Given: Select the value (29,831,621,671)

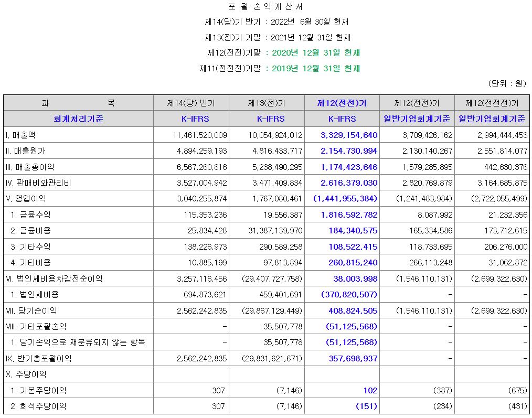Looking at the screenshot, I should [272, 358].
